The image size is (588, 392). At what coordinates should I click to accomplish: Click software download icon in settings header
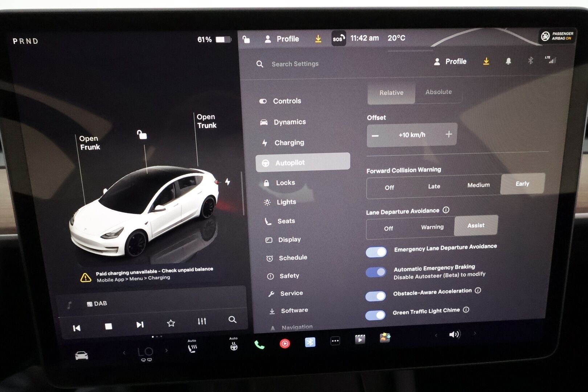tap(486, 61)
